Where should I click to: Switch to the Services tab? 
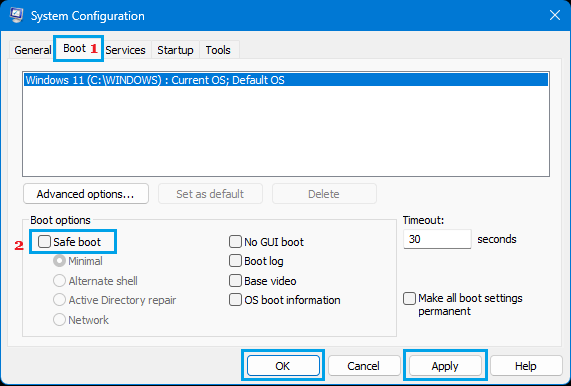click(x=126, y=50)
